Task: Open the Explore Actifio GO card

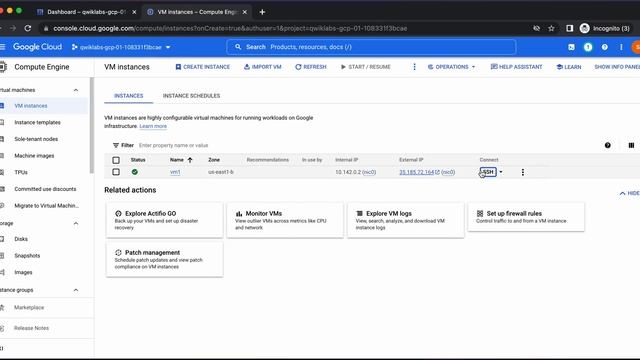Action: [164, 220]
